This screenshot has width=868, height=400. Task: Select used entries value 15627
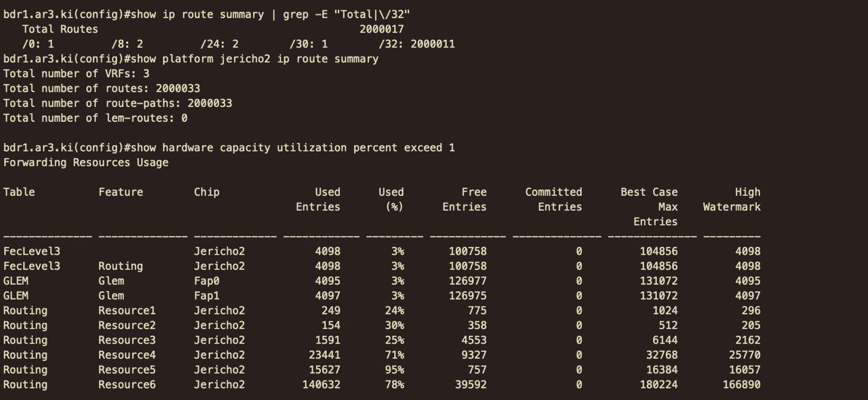[x=325, y=369]
